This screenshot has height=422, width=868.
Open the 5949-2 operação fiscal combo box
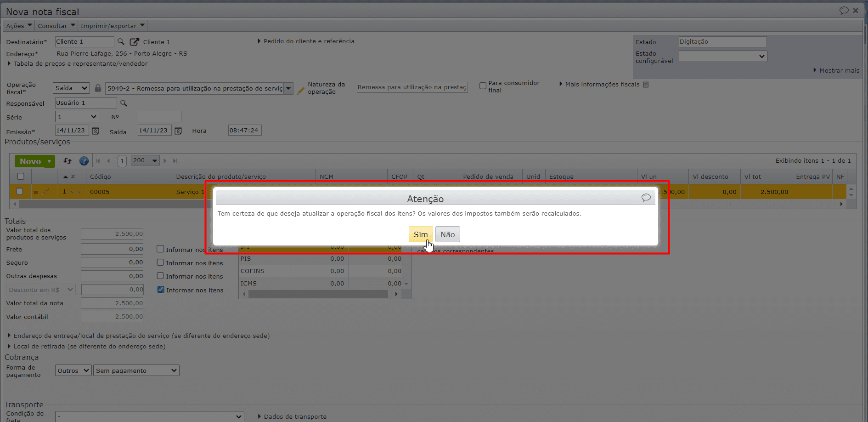(288, 88)
